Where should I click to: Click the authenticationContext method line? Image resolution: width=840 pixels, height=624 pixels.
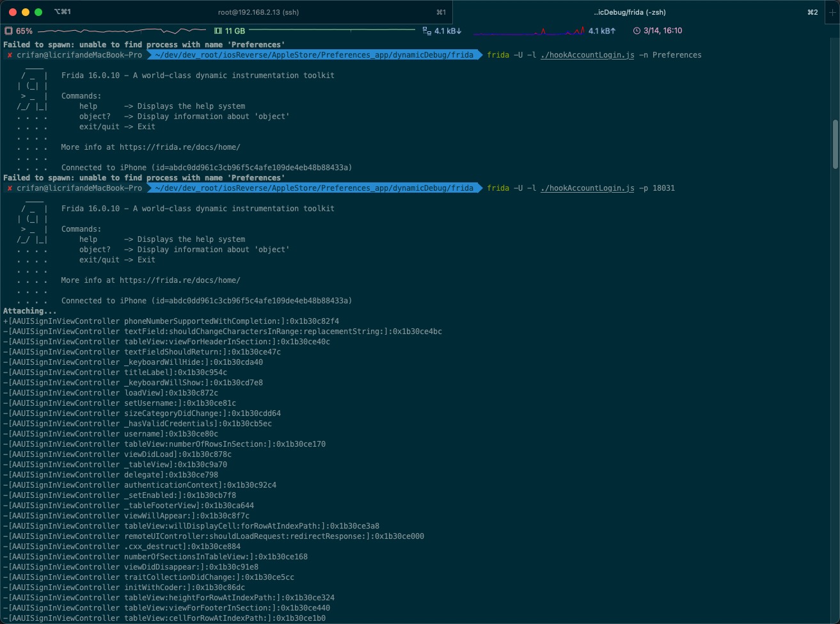click(139, 485)
